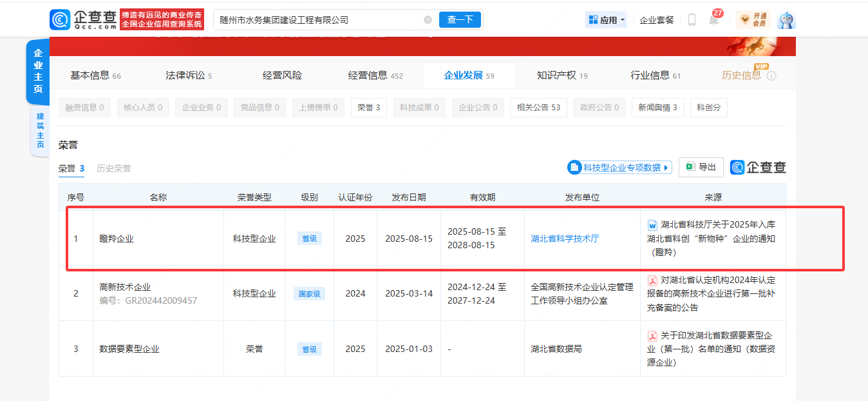Open the mobile phone icon in header
Screen dimensions: 868x401
pos(692,20)
